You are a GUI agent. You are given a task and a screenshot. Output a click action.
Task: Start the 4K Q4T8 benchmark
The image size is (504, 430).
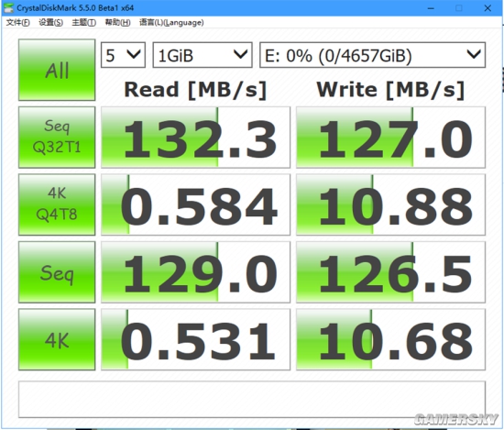pos(57,204)
